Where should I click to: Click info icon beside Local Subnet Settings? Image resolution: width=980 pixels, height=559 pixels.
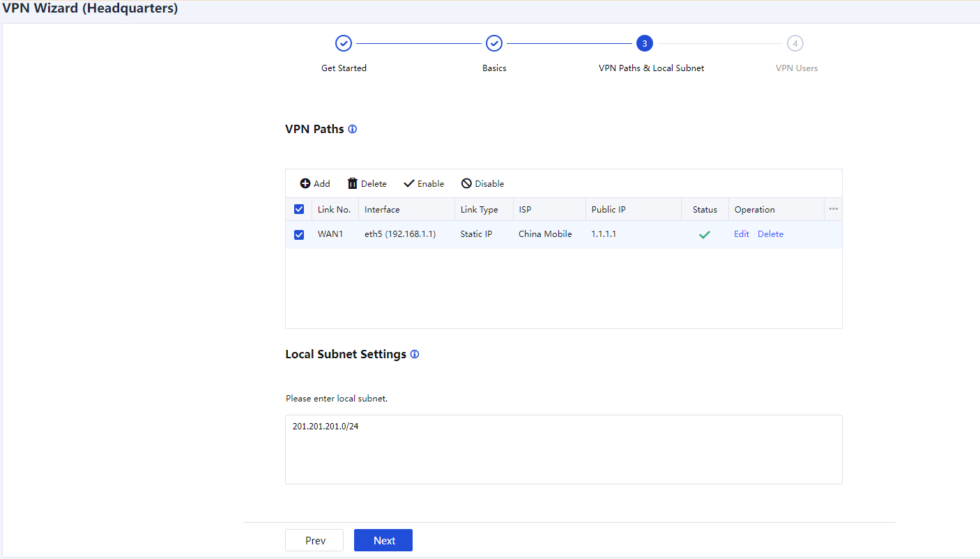pyautogui.click(x=415, y=355)
